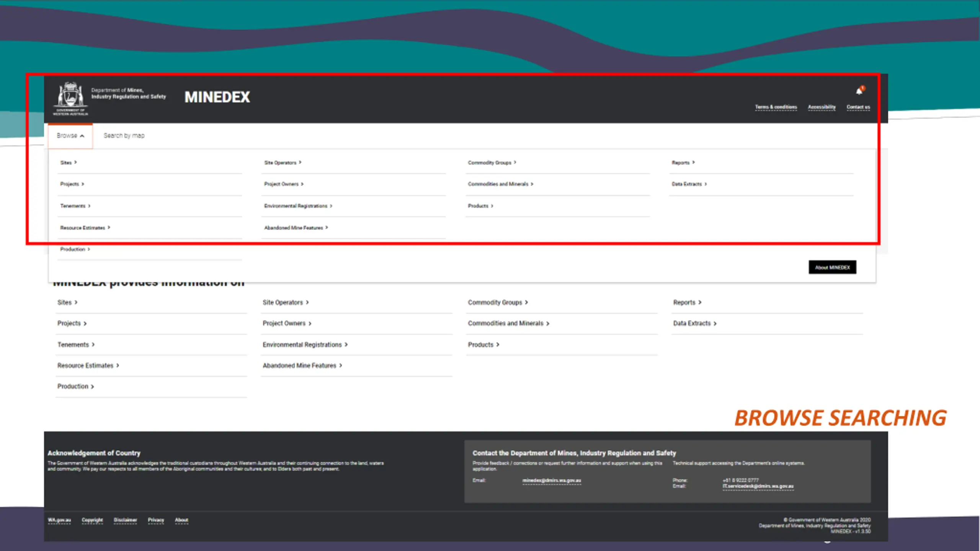Open Production link on main page list
This screenshot has width=980, height=551.
coord(75,386)
